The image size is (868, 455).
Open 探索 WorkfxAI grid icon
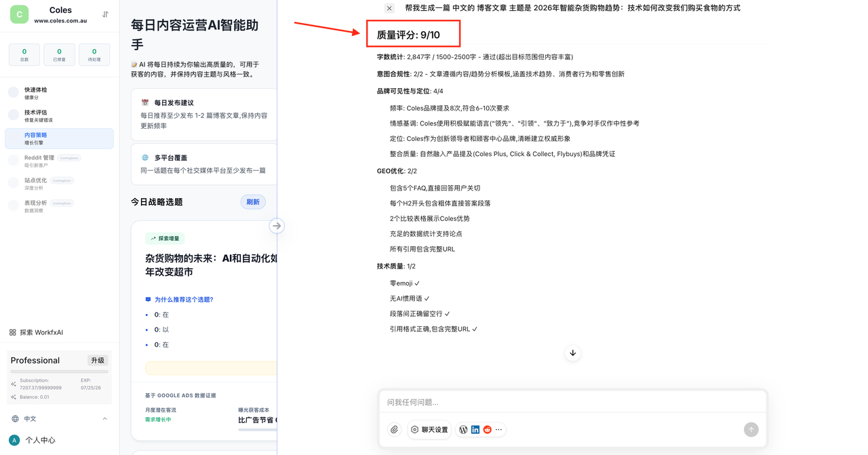click(x=13, y=332)
